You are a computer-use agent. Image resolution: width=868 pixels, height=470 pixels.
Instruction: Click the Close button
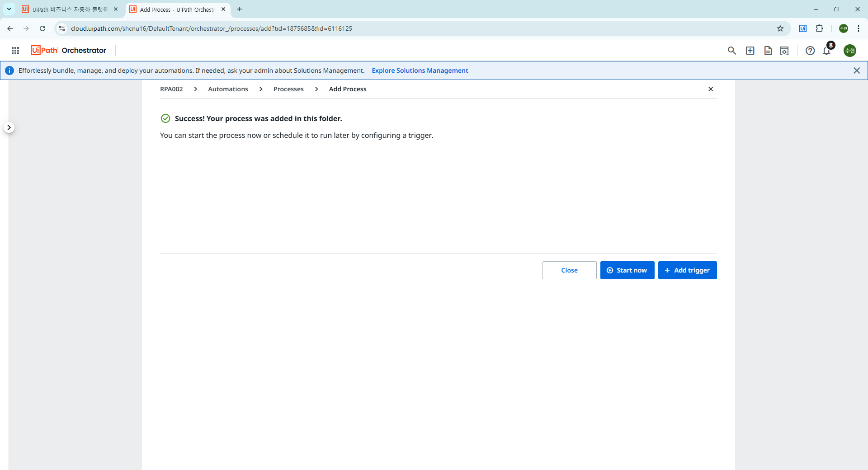click(570, 270)
